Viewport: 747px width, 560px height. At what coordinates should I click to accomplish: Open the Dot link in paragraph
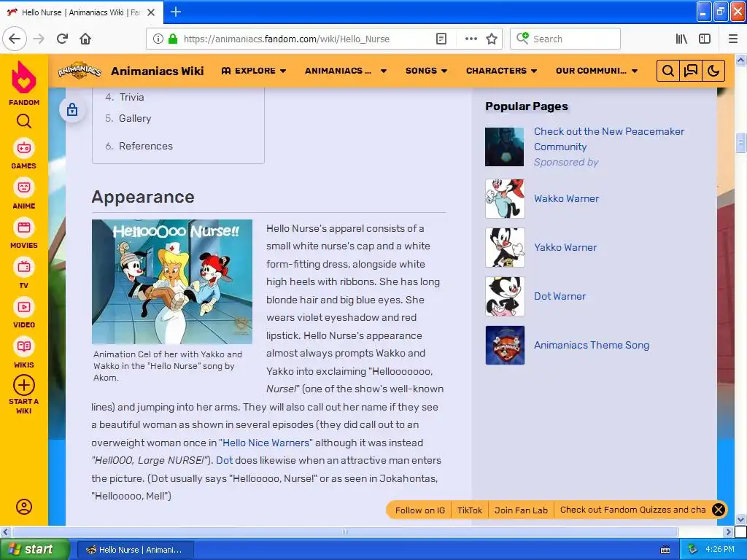[225, 461]
